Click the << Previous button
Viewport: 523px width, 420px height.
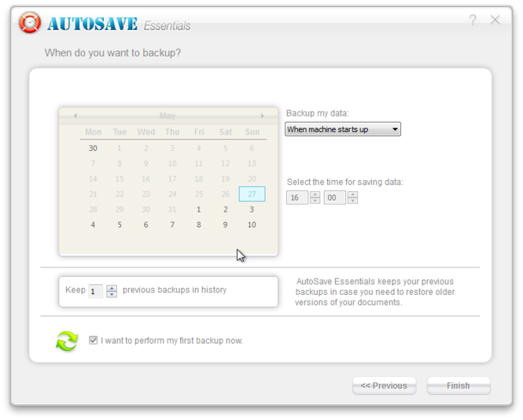pos(384,385)
